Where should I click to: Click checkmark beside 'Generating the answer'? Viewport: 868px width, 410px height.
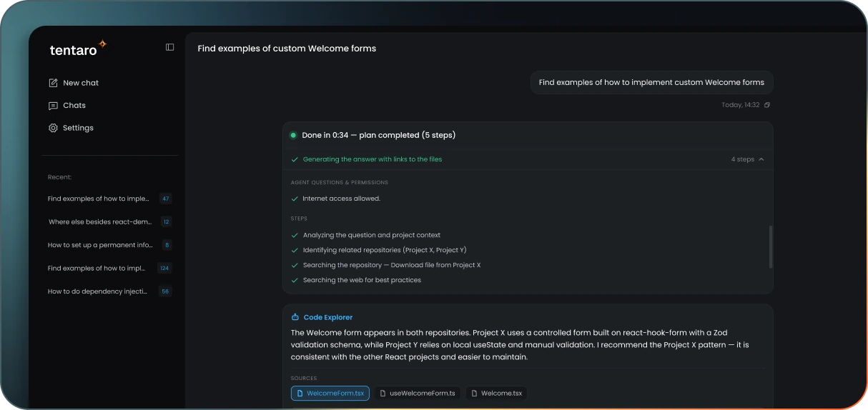[x=295, y=159]
